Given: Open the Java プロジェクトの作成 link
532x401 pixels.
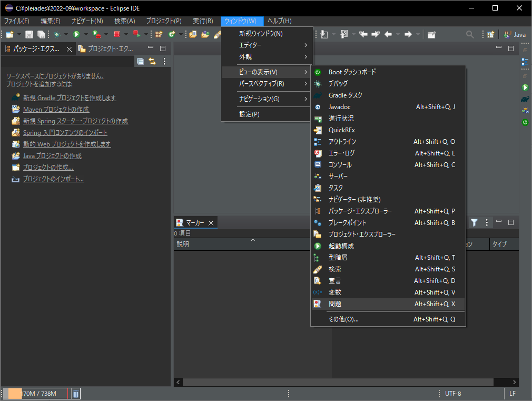Looking at the screenshot, I should pyautogui.click(x=52, y=156).
